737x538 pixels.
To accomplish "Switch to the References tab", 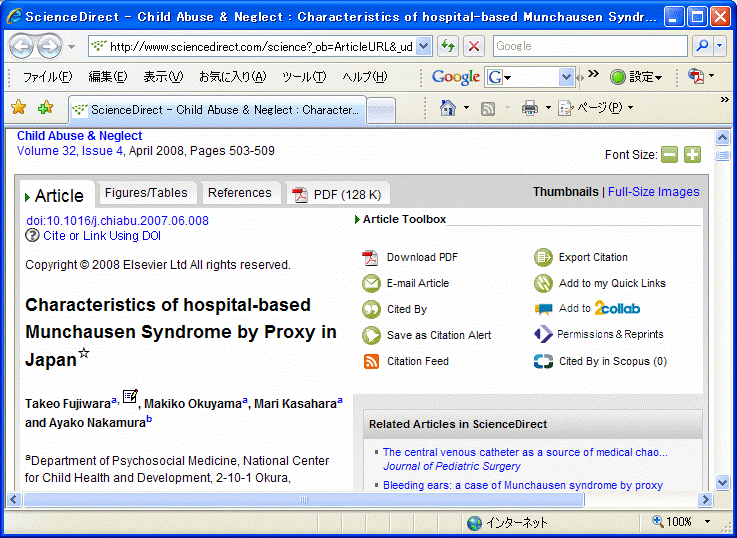I will 240,193.
